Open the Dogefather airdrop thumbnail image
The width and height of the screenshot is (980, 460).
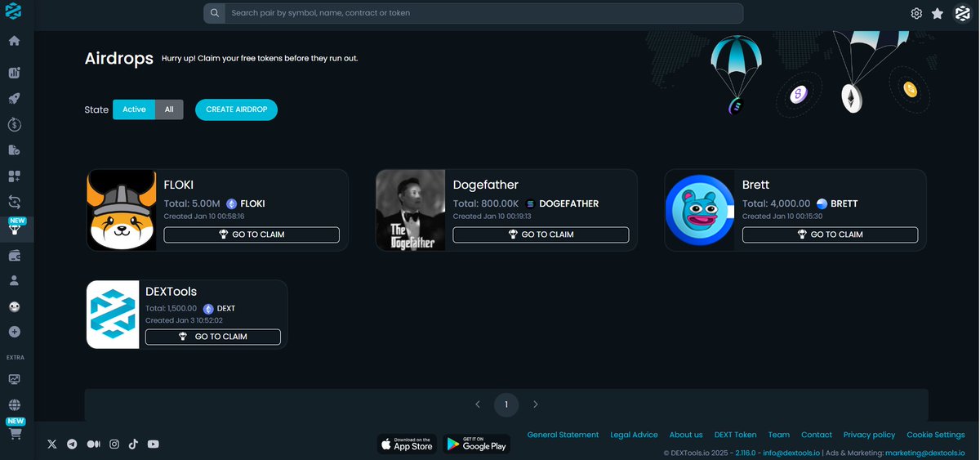[x=410, y=210]
